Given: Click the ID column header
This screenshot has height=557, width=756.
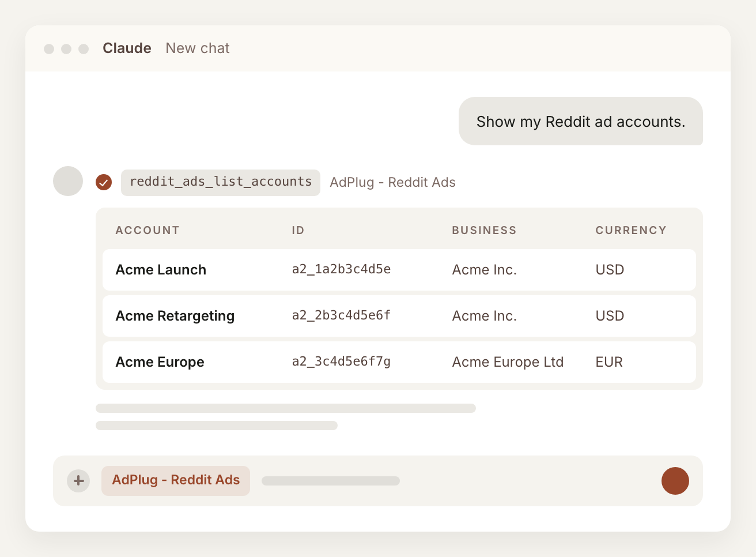Looking at the screenshot, I should [x=298, y=231].
